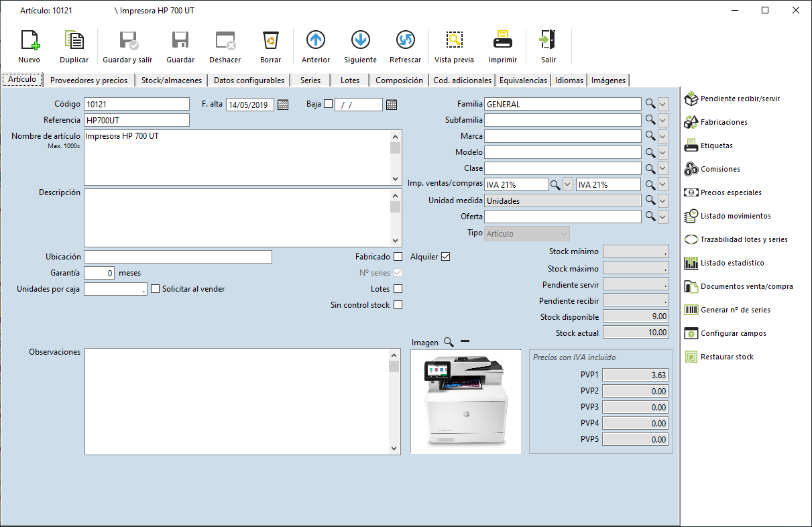Expand the Oferta dropdown arrow
The height and width of the screenshot is (527, 812).
tap(662, 217)
